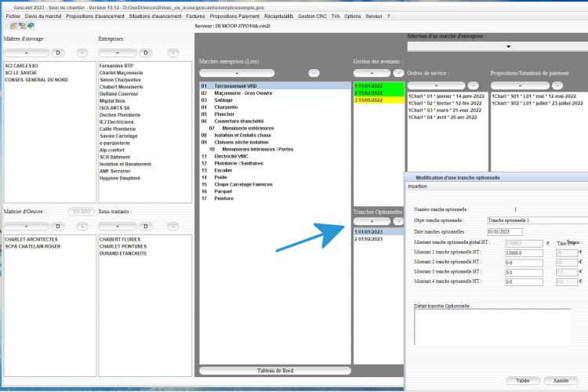Open the Tableau de Bord
Screen dimensions: 588x392
pyautogui.click(x=275, y=371)
